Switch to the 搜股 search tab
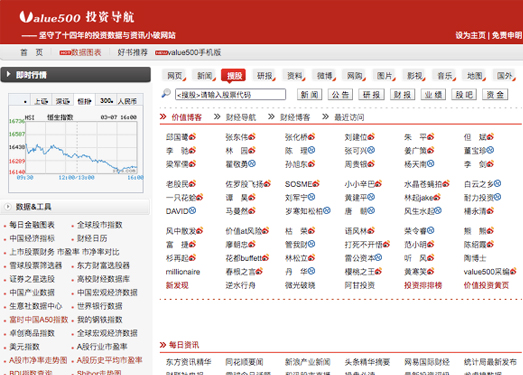This screenshot has height=375, width=523. coord(233,76)
